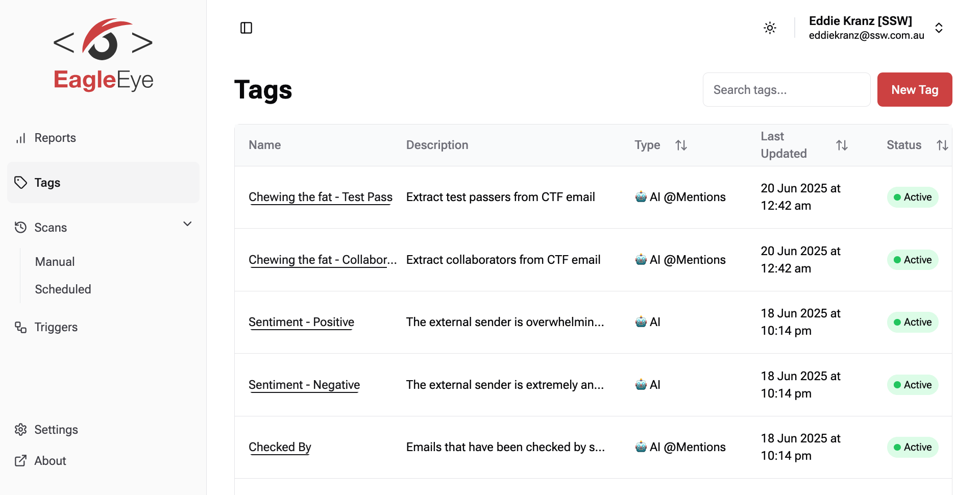Open Settings gear icon

(x=20, y=430)
